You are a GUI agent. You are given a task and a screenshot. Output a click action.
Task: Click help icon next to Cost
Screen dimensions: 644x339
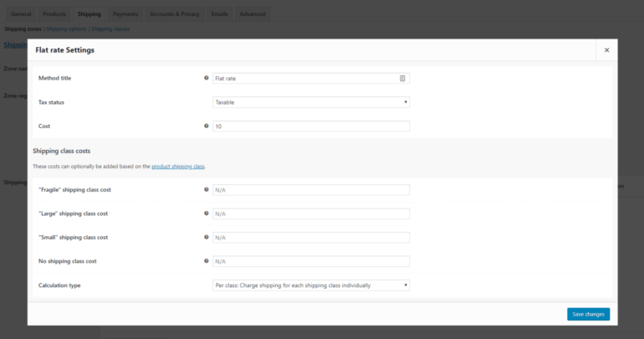coord(207,126)
